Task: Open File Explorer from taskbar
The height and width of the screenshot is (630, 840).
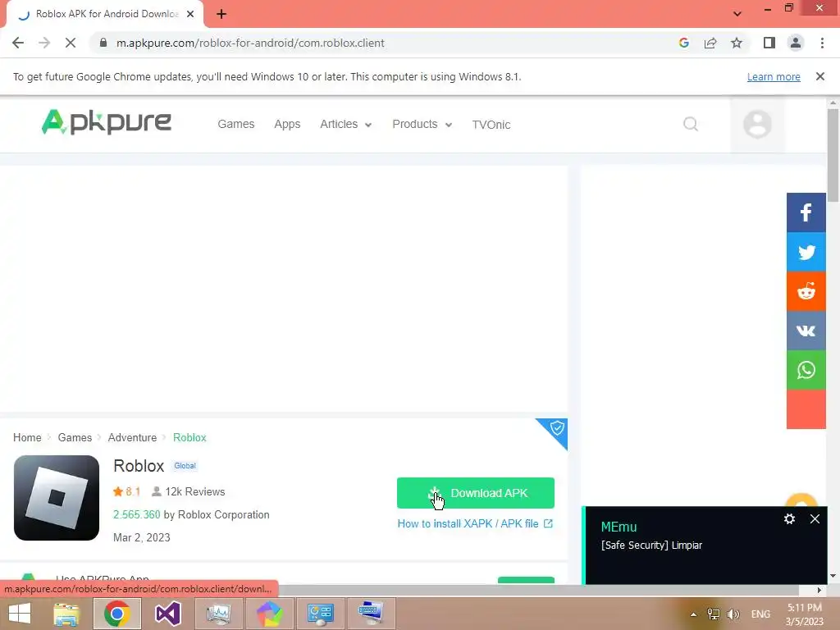Action: click(66, 614)
